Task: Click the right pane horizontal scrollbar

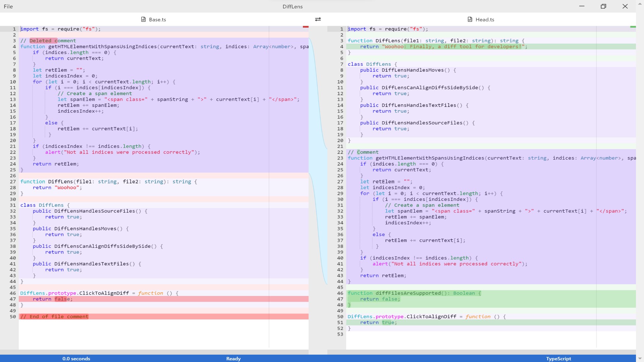Action: tap(481, 352)
